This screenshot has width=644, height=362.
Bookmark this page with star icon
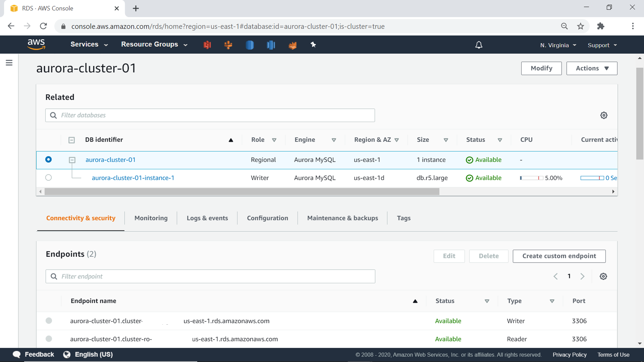point(581,26)
